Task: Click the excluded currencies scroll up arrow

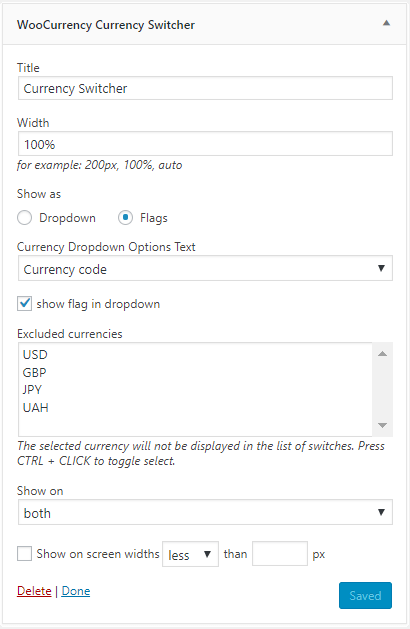Action: coord(382,354)
